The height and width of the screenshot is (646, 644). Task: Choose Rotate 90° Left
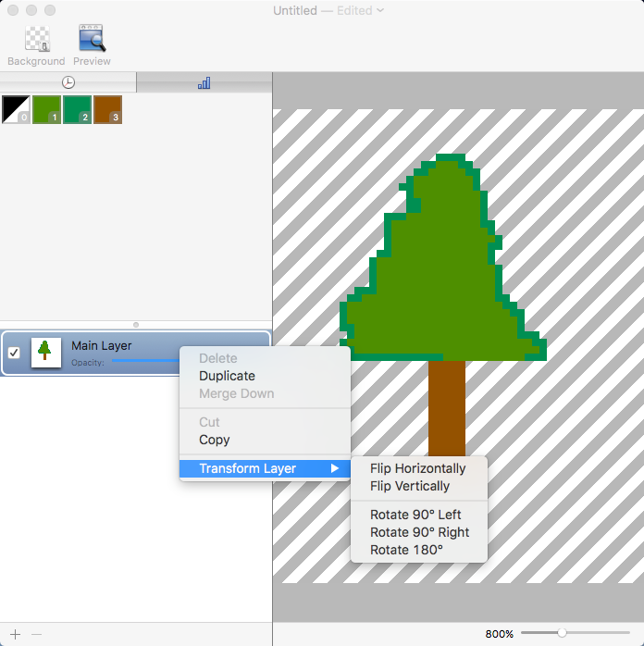pos(415,515)
